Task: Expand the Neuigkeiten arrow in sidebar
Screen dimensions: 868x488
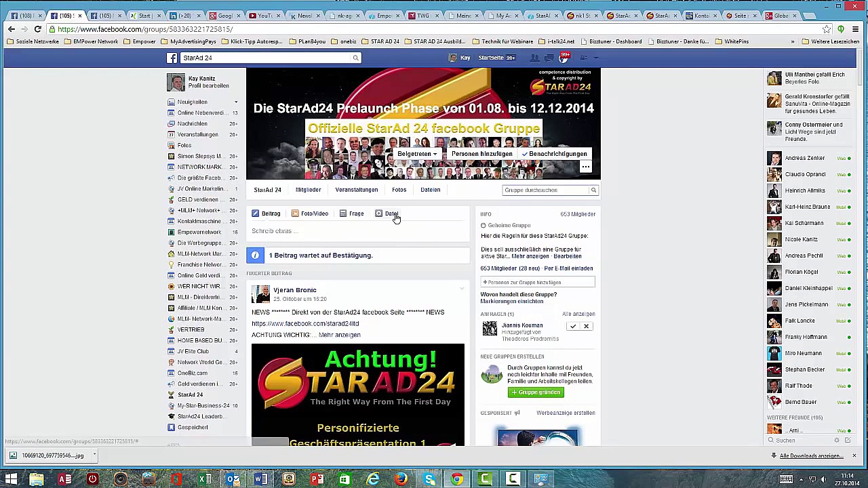Action: tap(236, 102)
